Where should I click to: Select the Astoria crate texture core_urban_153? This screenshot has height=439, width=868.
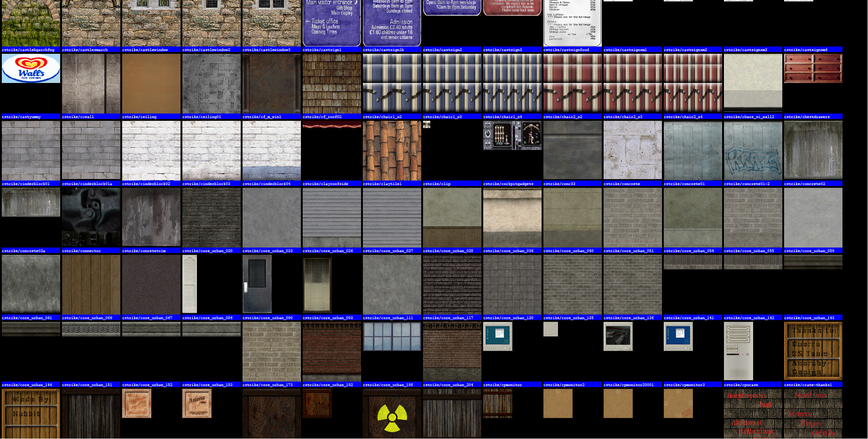[x=196, y=403]
